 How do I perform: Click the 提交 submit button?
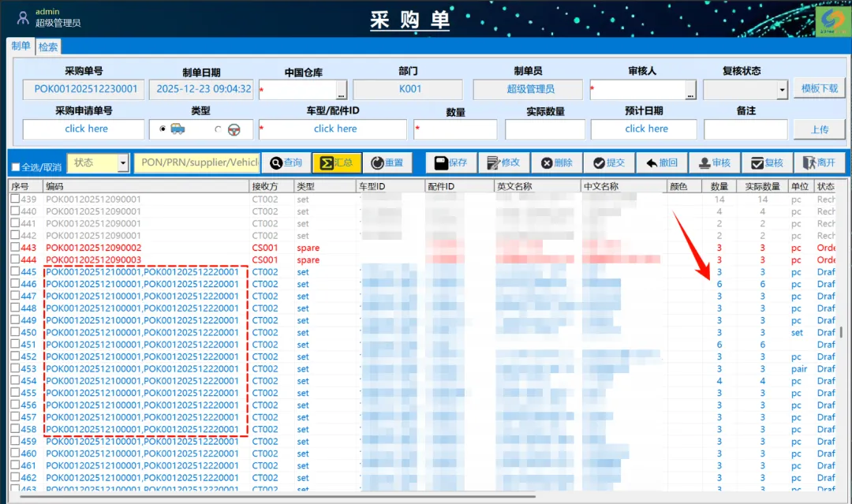[609, 162]
